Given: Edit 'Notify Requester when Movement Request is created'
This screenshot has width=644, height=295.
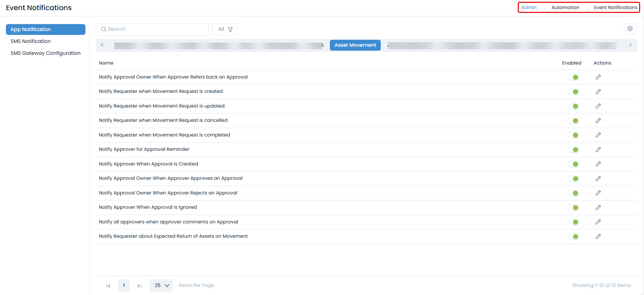Looking at the screenshot, I should tap(598, 91).
